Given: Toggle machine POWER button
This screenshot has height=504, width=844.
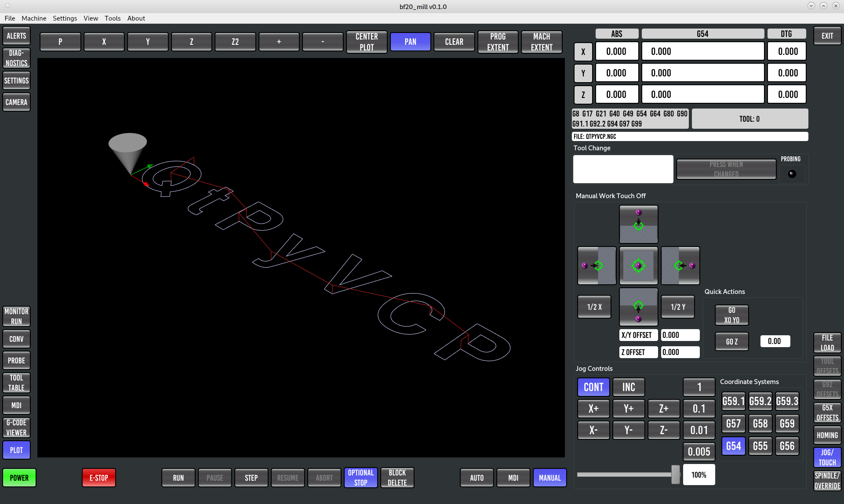Looking at the screenshot, I should [19, 478].
